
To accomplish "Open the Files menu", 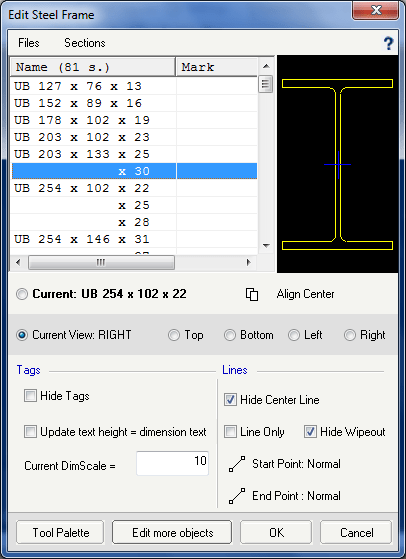I will point(29,43).
